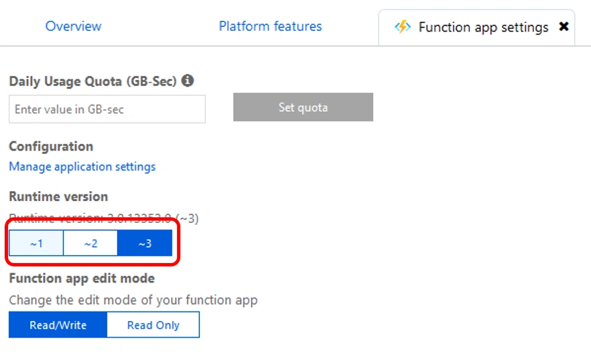
Task: Click the Azure Functions lightning bolt icon
Action: click(x=403, y=27)
